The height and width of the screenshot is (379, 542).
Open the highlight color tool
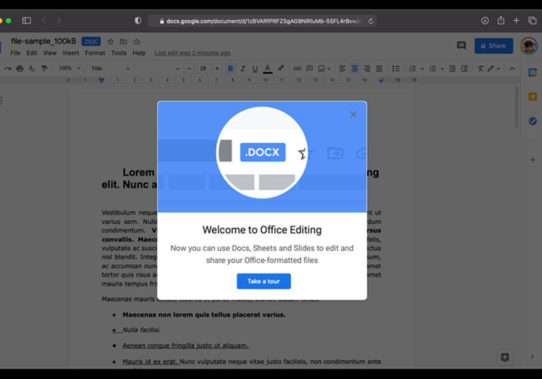281,68
